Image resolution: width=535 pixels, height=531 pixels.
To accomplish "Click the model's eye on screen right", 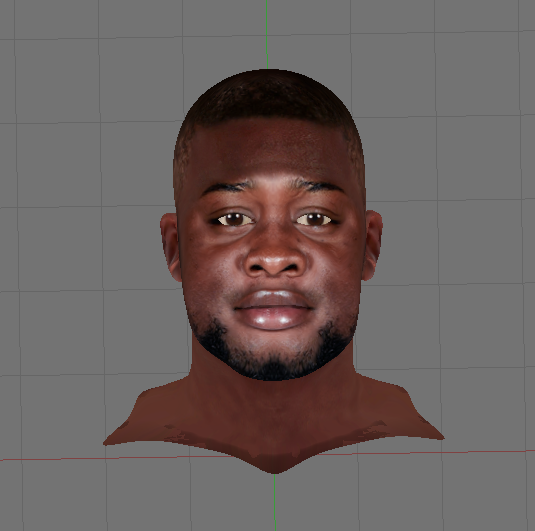I will pyautogui.click(x=315, y=219).
